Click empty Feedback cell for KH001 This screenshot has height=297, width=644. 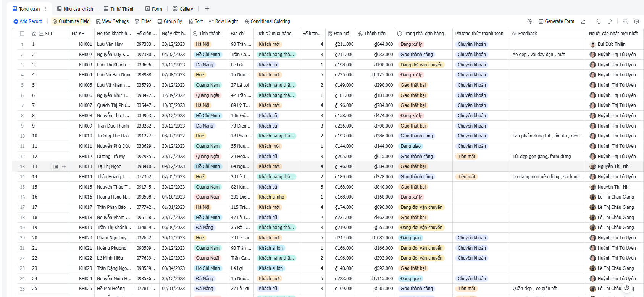pos(548,44)
